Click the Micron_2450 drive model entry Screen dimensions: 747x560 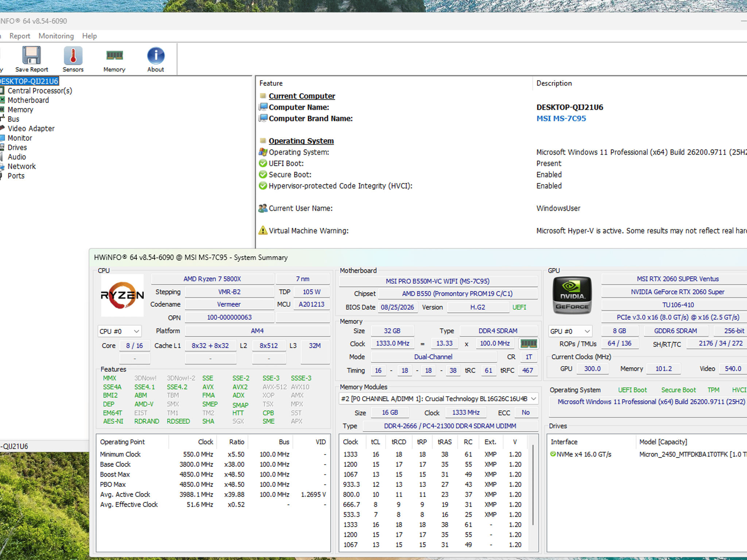coord(693,454)
